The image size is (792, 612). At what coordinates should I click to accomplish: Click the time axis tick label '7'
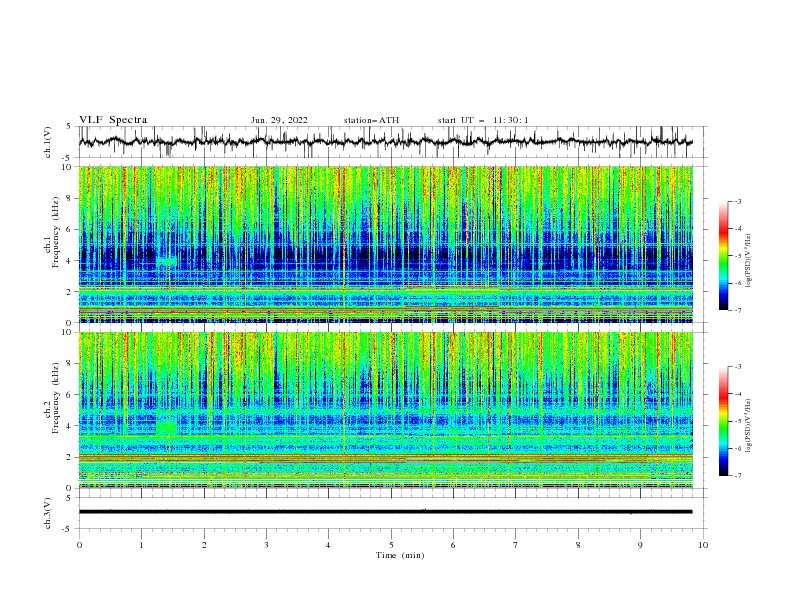[516, 545]
